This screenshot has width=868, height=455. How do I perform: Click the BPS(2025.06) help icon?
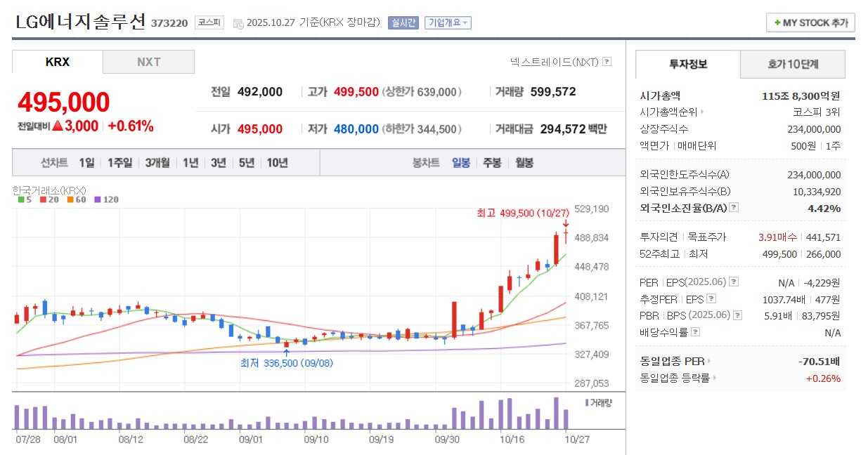(739, 314)
